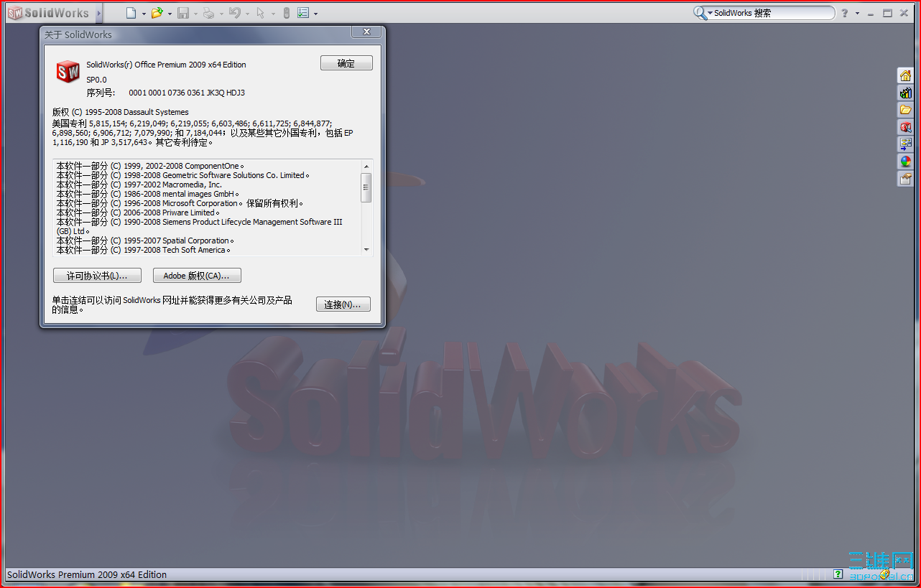Click the Macromedia, Inc. copyright line
This screenshot has width=921, height=588.
(x=139, y=185)
